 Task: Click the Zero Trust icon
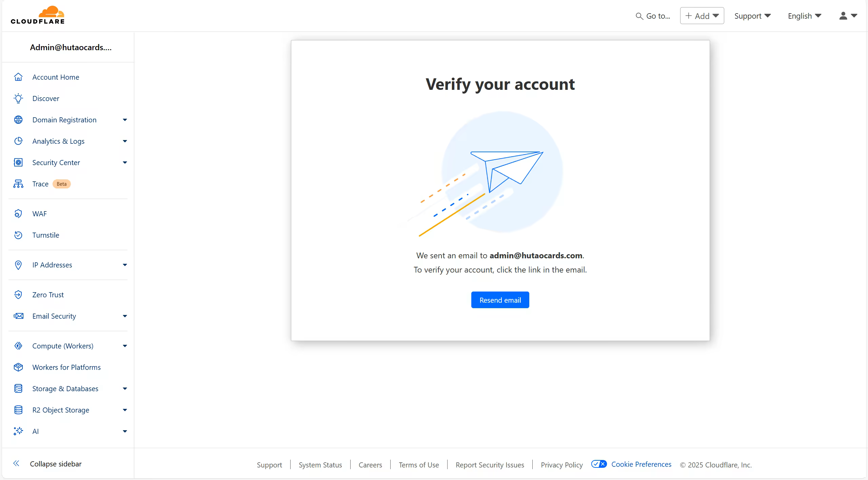(18, 295)
